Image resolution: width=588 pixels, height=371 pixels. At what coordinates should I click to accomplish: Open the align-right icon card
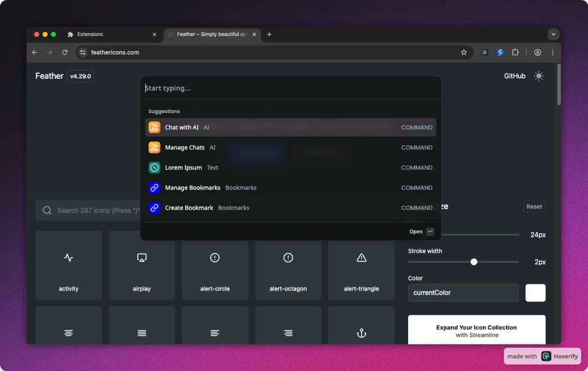(x=288, y=325)
